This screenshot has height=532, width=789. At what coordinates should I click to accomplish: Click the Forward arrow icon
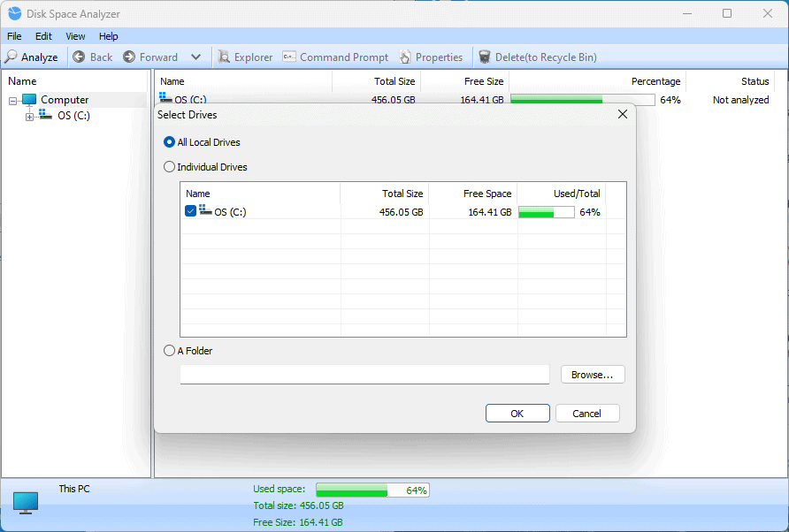click(129, 57)
